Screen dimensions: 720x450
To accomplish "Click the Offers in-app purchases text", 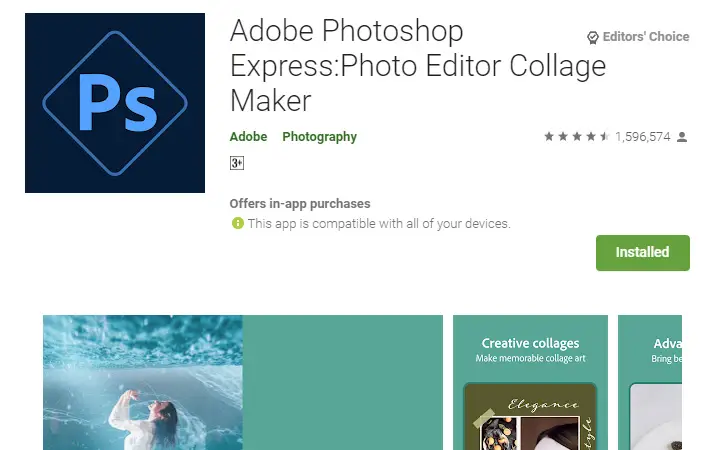I will click(x=300, y=203).
